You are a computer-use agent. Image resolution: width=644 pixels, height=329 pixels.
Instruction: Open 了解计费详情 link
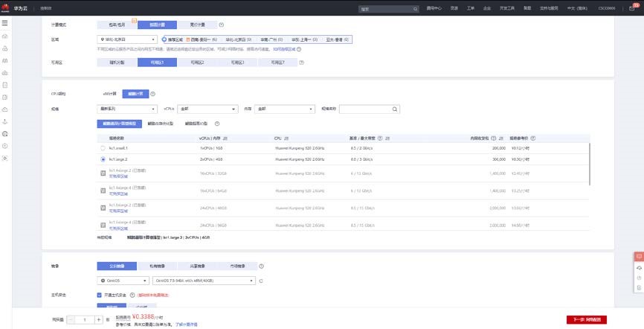tap(187, 325)
